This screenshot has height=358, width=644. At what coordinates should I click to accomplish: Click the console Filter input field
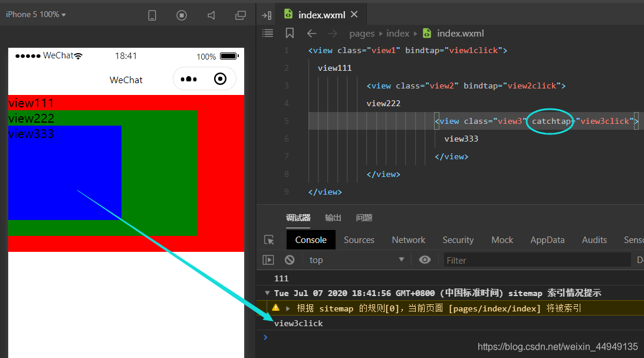(537, 260)
